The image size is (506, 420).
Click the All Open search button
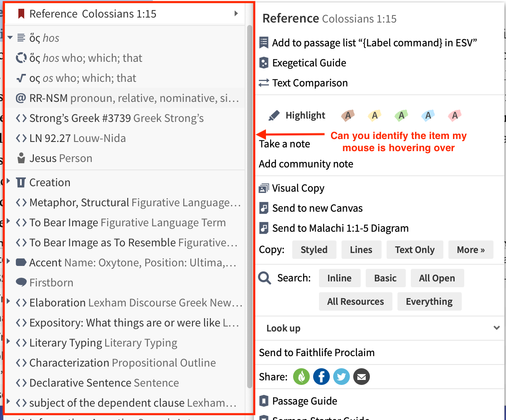(437, 278)
